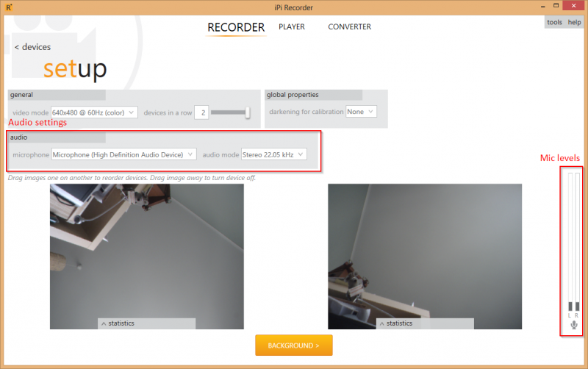Click the left channel mic level meter

pos(570,242)
